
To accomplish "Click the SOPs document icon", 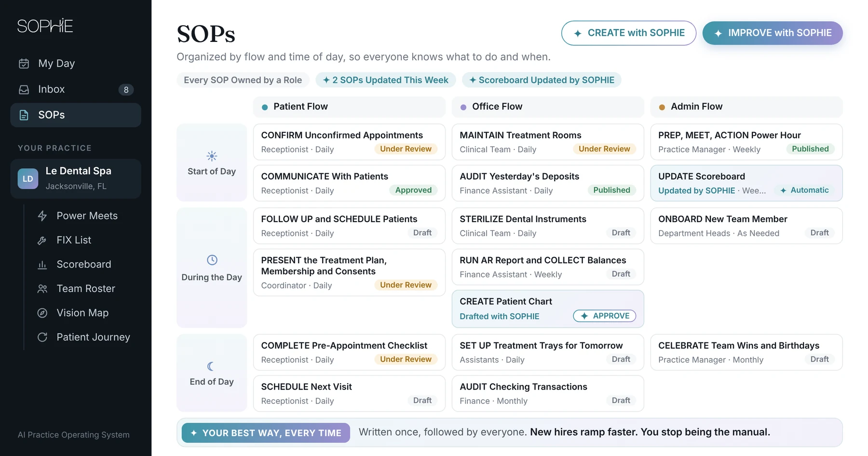I will point(24,115).
